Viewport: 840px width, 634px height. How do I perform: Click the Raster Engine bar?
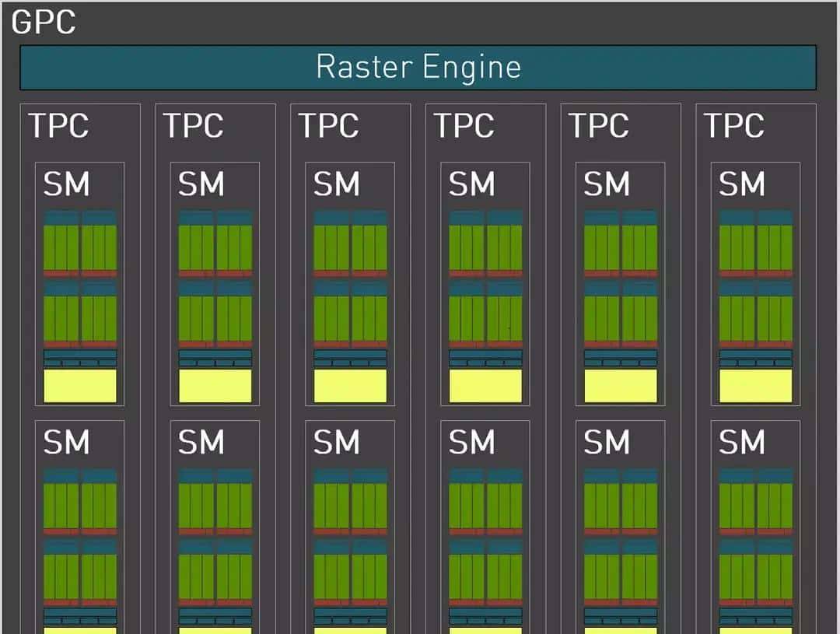(x=418, y=67)
